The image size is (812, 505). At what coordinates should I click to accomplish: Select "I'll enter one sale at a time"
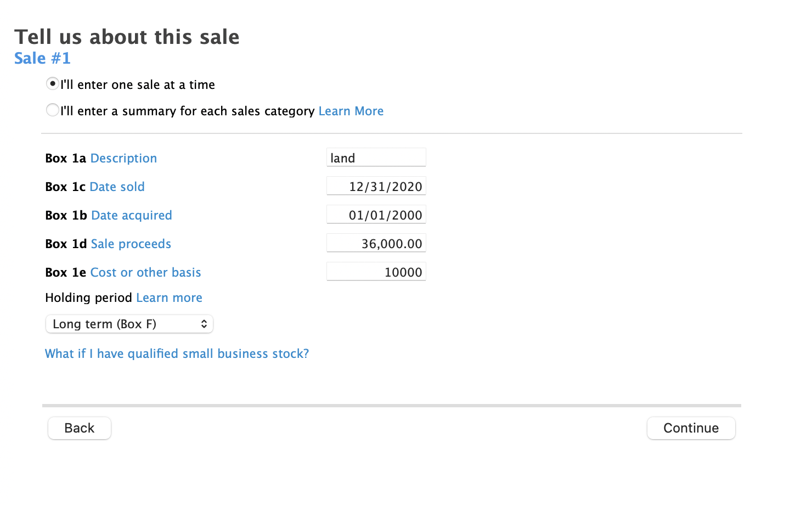click(x=53, y=84)
